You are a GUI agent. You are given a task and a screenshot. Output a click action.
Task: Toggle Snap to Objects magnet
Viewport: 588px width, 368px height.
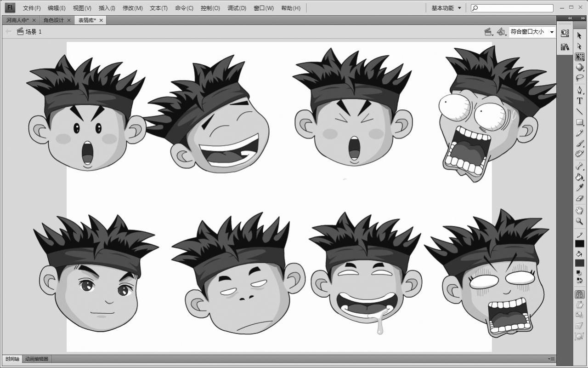[x=579, y=294]
